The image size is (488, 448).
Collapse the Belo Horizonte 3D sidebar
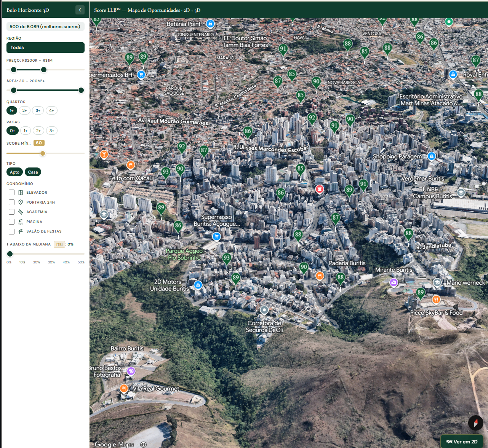coord(80,10)
